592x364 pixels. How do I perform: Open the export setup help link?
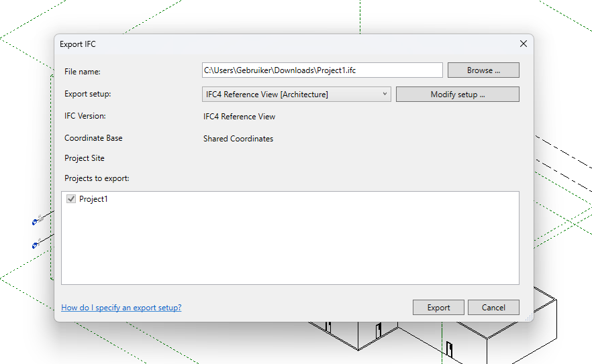click(x=121, y=308)
